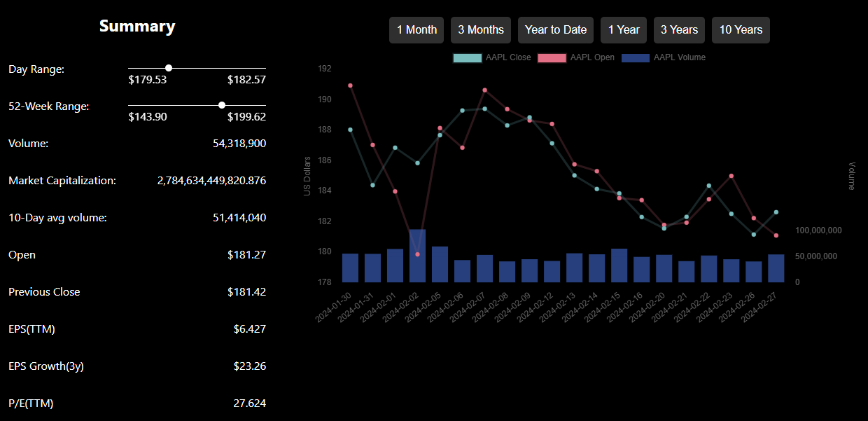
Task: Click the 100,000,000 volume axis tick
Action: point(818,230)
